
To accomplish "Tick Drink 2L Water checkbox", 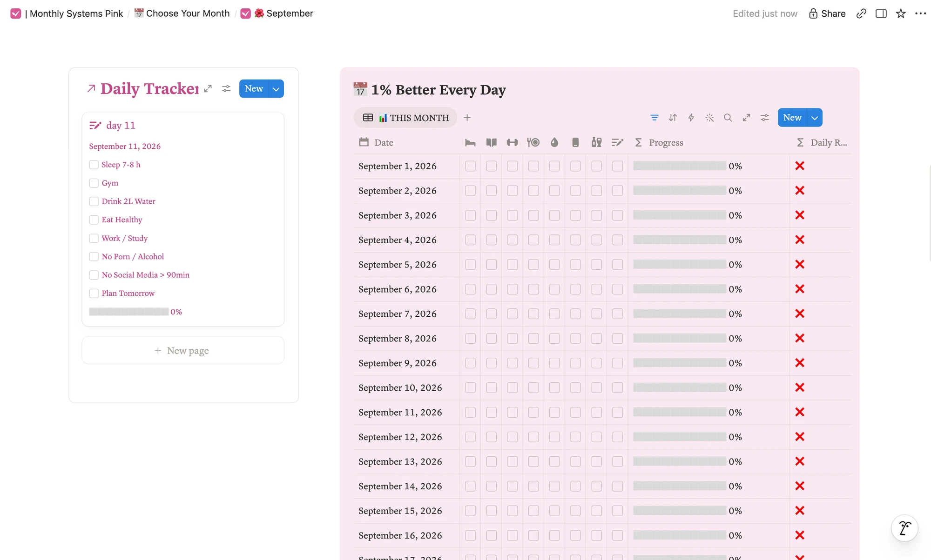I will tap(94, 201).
